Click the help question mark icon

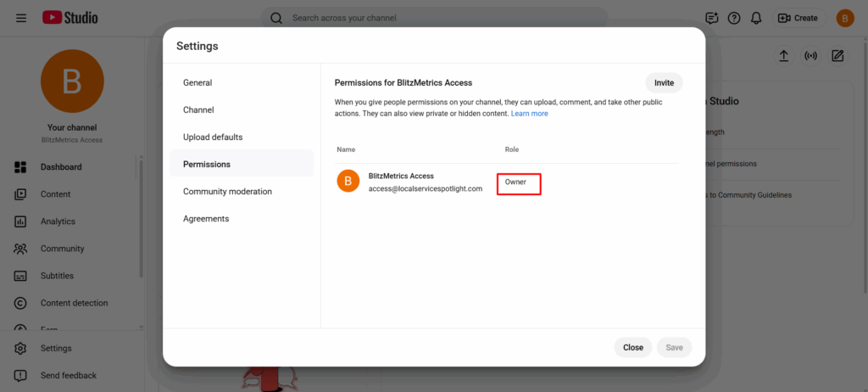pos(734,18)
